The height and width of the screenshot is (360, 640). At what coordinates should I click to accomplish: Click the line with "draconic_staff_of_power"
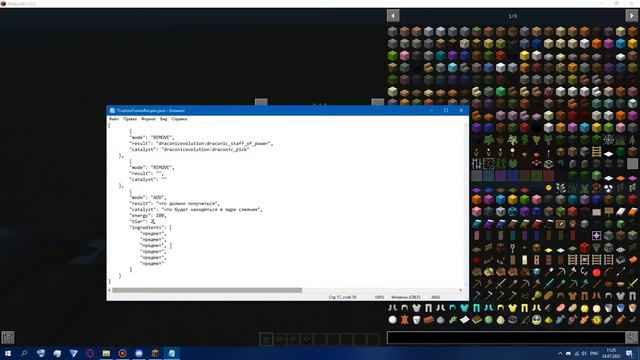(201, 143)
